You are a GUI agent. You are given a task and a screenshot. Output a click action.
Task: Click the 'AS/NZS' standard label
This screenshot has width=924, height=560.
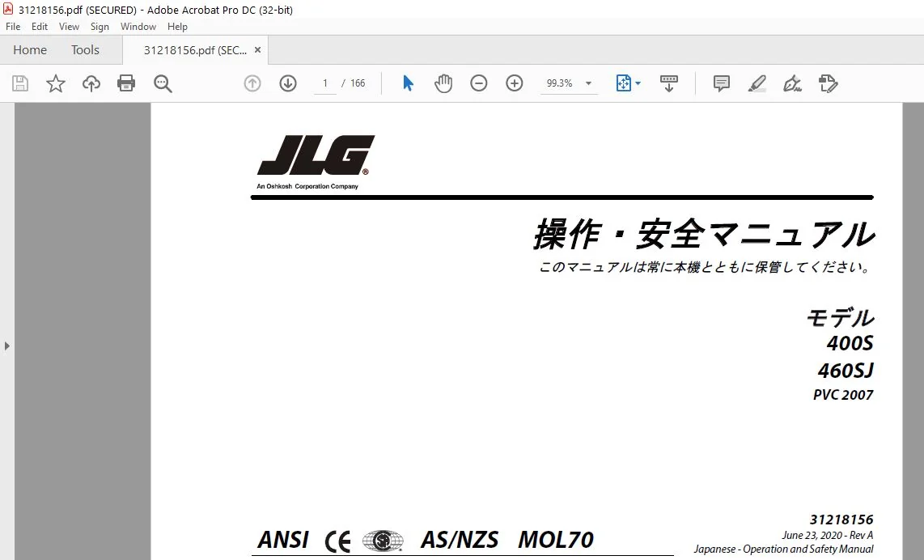[460, 540]
